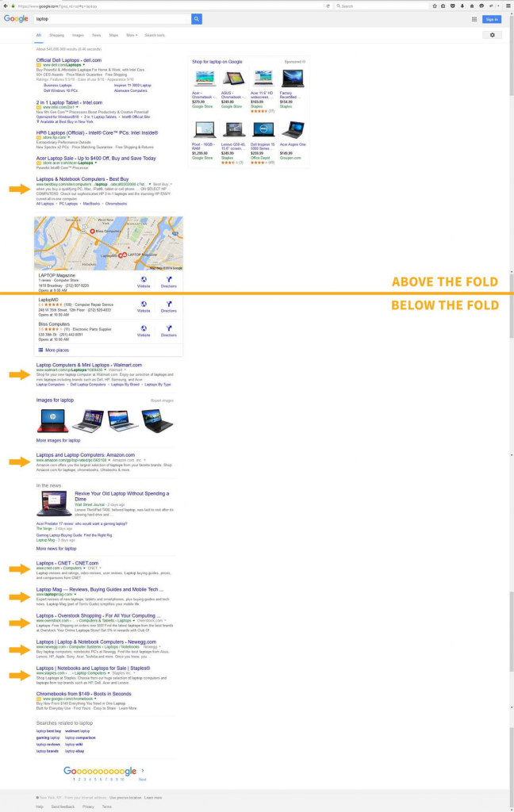Click the More places list icon
Screen dimensions: 514x812
(x=40, y=350)
